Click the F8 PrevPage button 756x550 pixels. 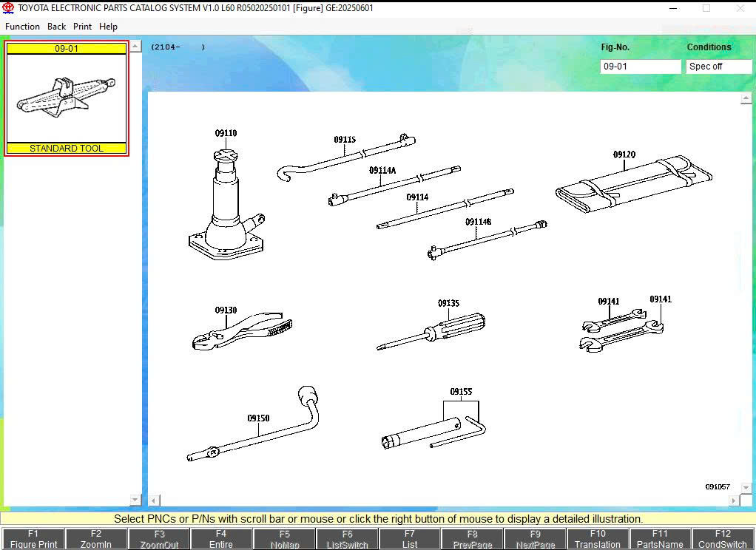coord(473,539)
